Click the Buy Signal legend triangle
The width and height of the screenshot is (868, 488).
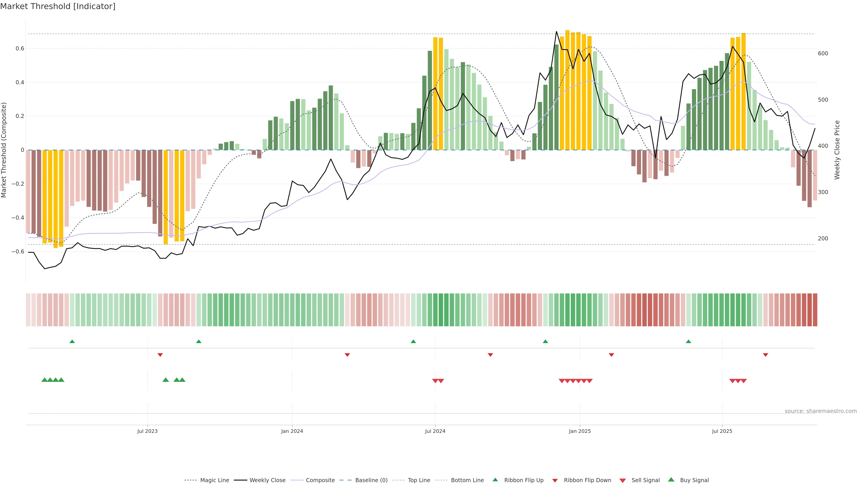(671, 480)
